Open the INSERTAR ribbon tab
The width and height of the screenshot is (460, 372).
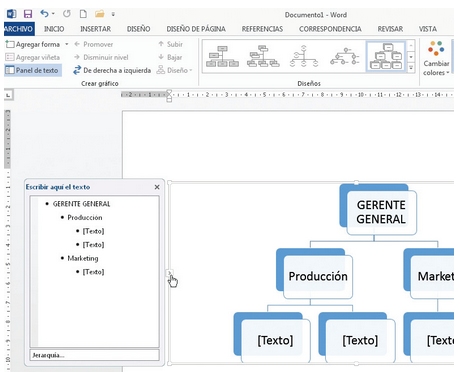tap(95, 29)
